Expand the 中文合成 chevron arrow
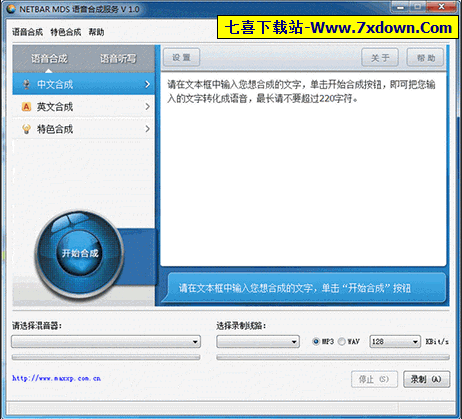 click(147, 84)
